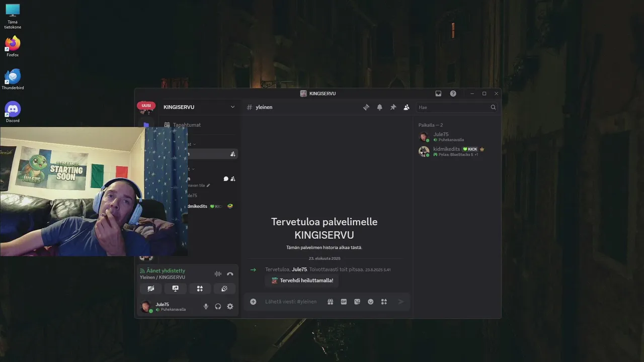644x362 pixels.
Task: Open Thunderbird desktop shortcut
Action: [x=13, y=79]
